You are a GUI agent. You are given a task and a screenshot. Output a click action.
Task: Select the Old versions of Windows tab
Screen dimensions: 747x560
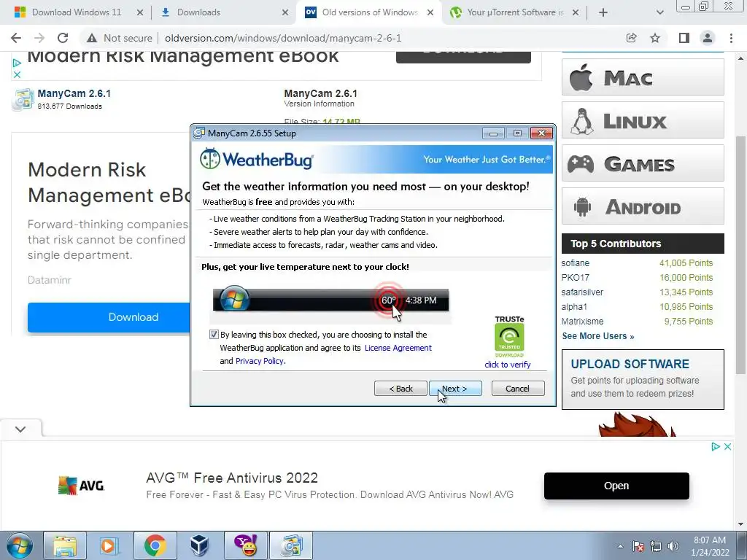(369, 12)
